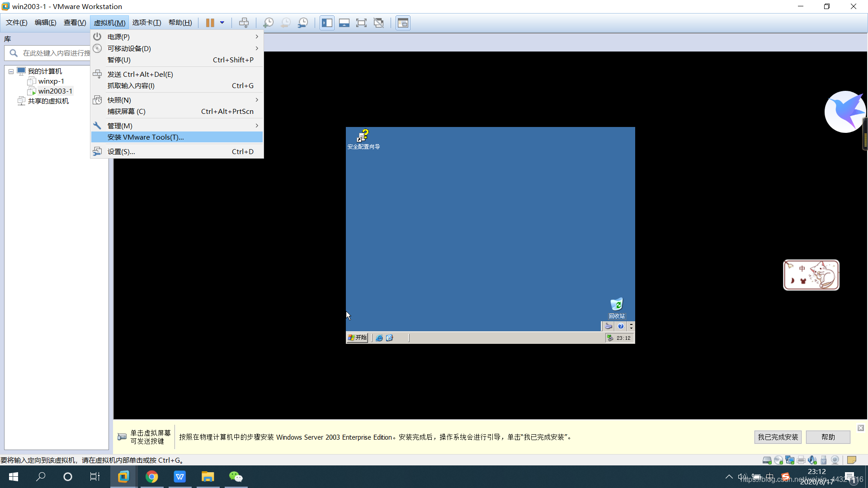Collapse the 我的计算机 tree node
Image resolution: width=868 pixels, height=488 pixels.
pos(11,71)
